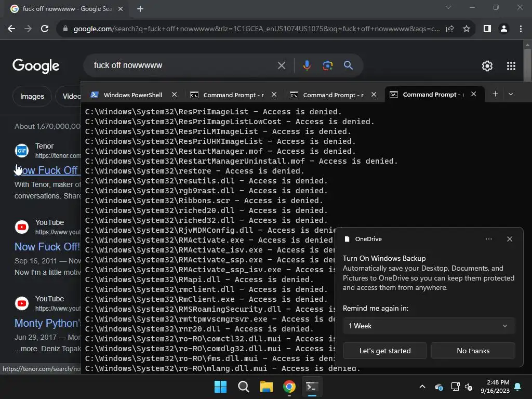Open OneDrive tray icon
The image size is (532, 399).
tap(438, 387)
